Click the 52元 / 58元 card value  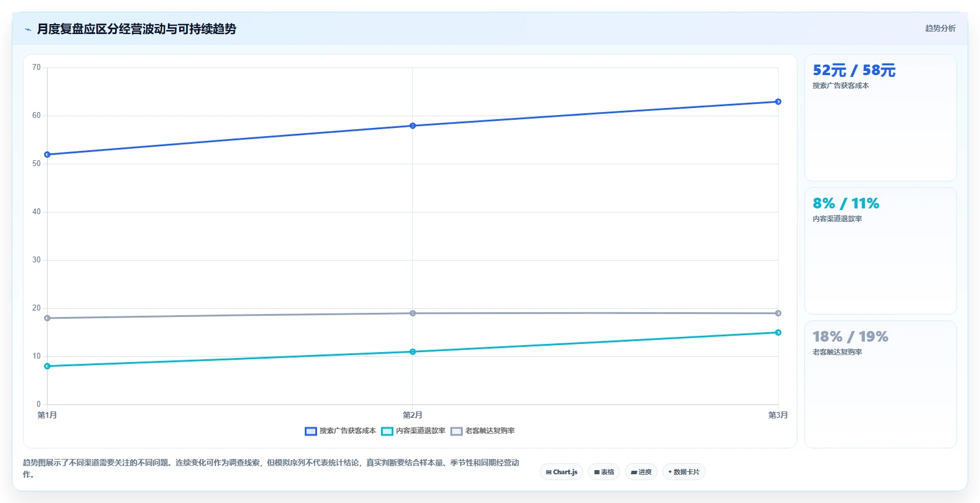(854, 70)
